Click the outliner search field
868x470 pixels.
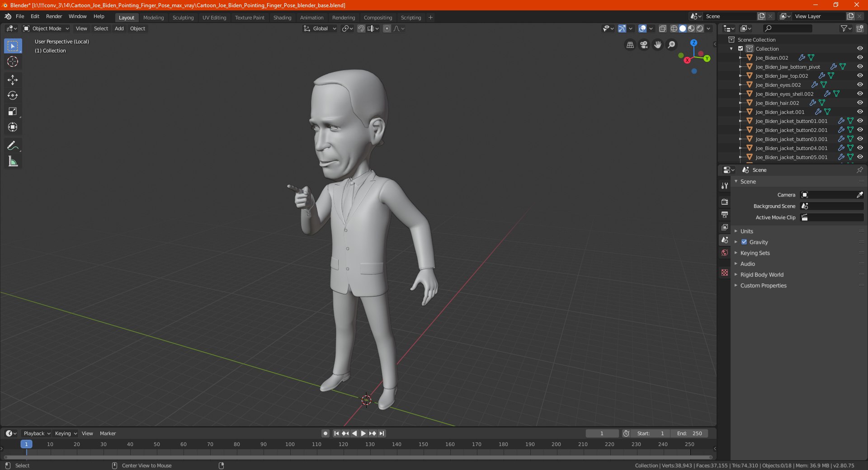787,28
